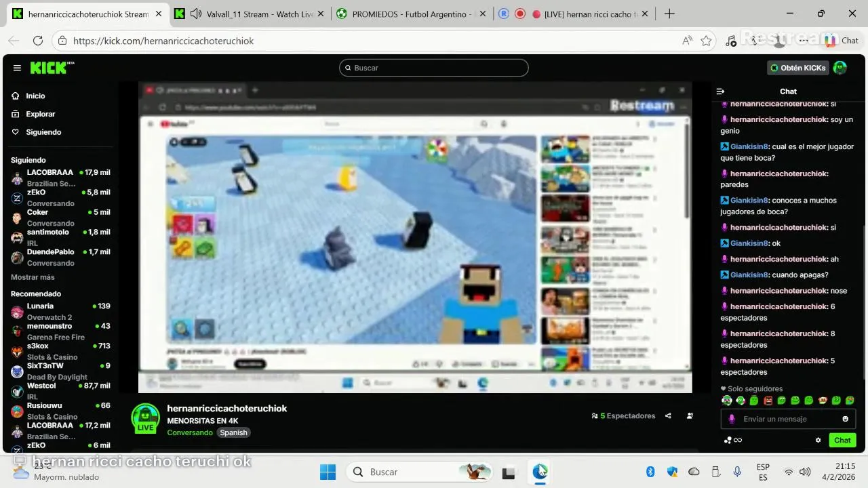
Task: Open the volume speaker tray icon
Action: coord(805,472)
